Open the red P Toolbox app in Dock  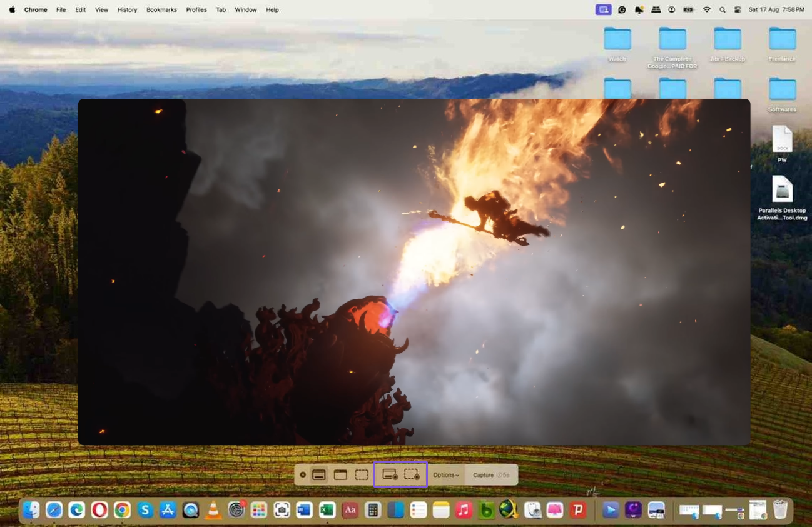pyautogui.click(x=578, y=511)
